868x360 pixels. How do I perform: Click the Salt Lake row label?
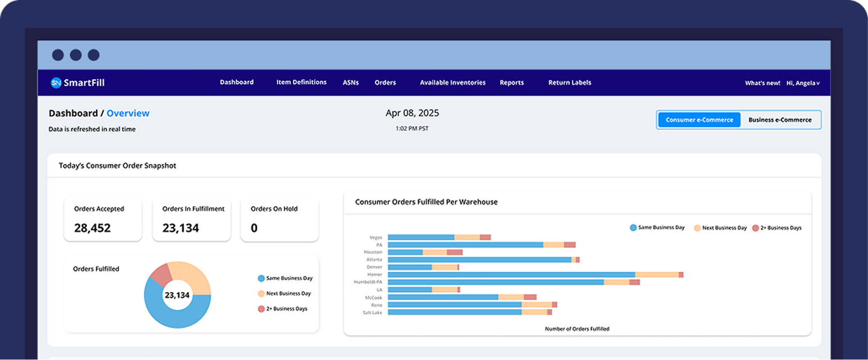372,312
